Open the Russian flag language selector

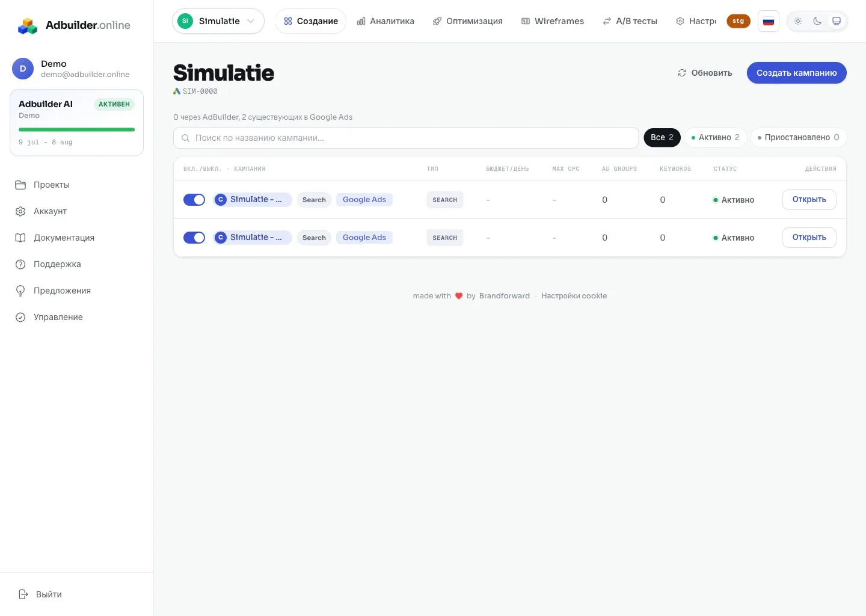pos(769,21)
